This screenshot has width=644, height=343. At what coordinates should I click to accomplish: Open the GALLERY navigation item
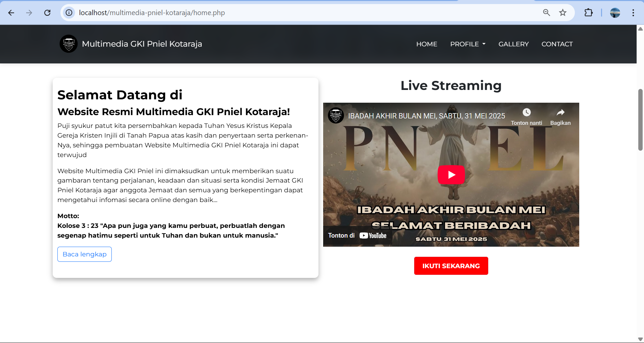(x=513, y=44)
